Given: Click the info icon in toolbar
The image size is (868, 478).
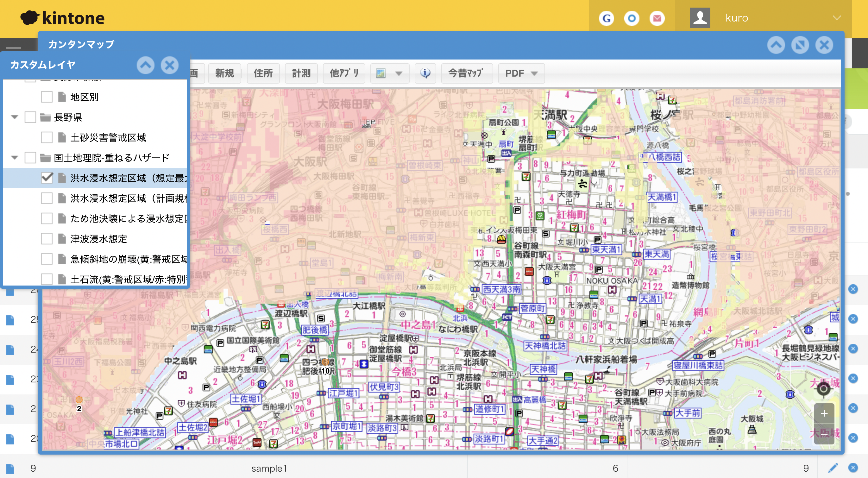Looking at the screenshot, I should click(425, 73).
